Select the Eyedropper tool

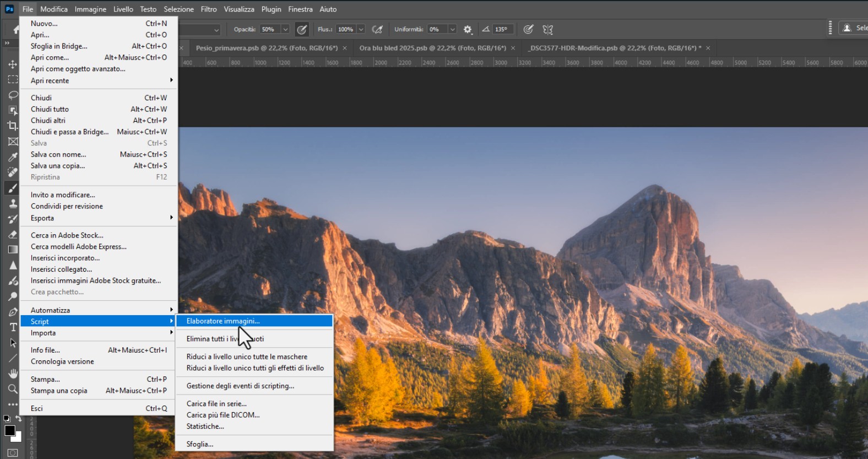click(x=13, y=157)
